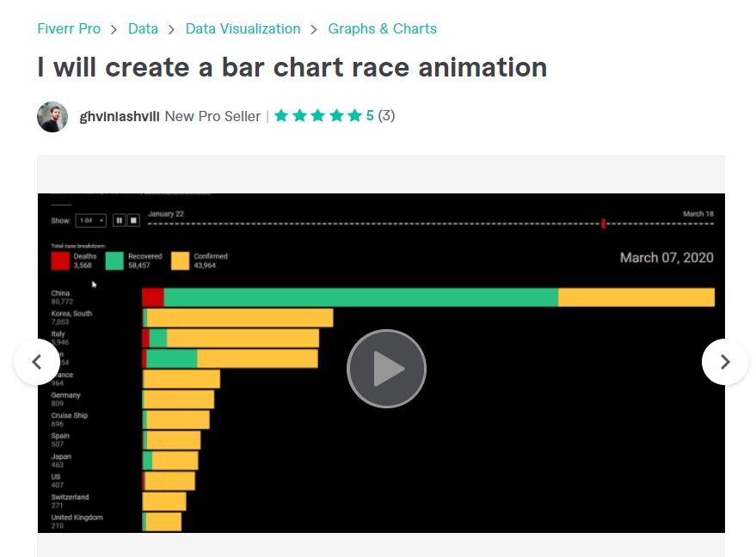This screenshot has width=756, height=557.
Task: Click the Korea, South row label
Action: (71, 313)
